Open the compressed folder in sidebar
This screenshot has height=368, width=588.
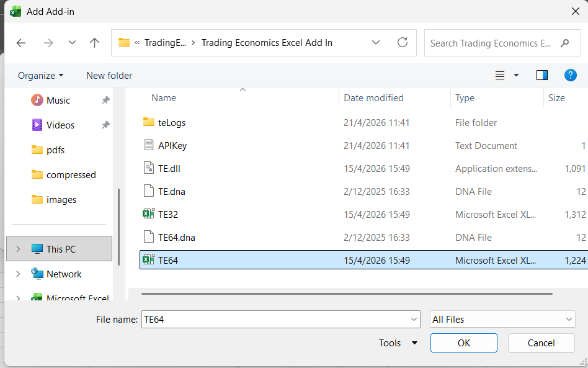coord(71,175)
